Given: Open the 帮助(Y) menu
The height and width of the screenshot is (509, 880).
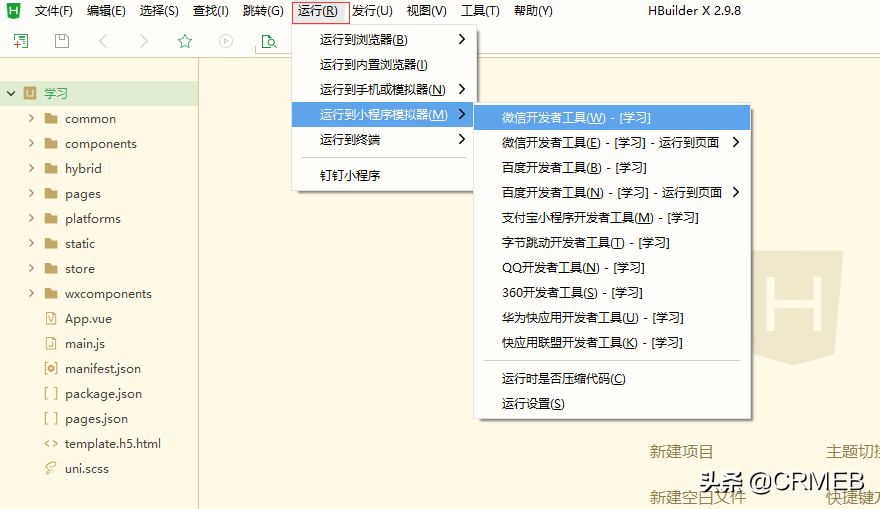Looking at the screenshot, I should click(x=533, y=11).
